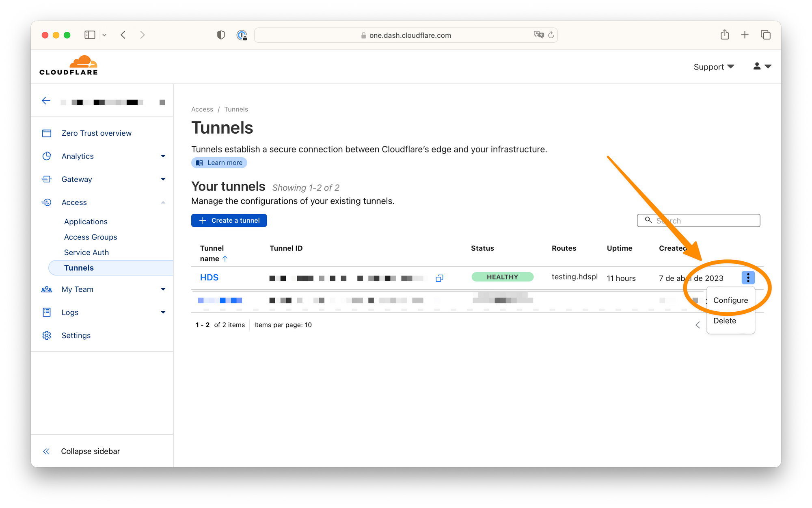This screenshot has height=508, width=812.
Task: Sort by Tunnel name column
Action: 214,254
